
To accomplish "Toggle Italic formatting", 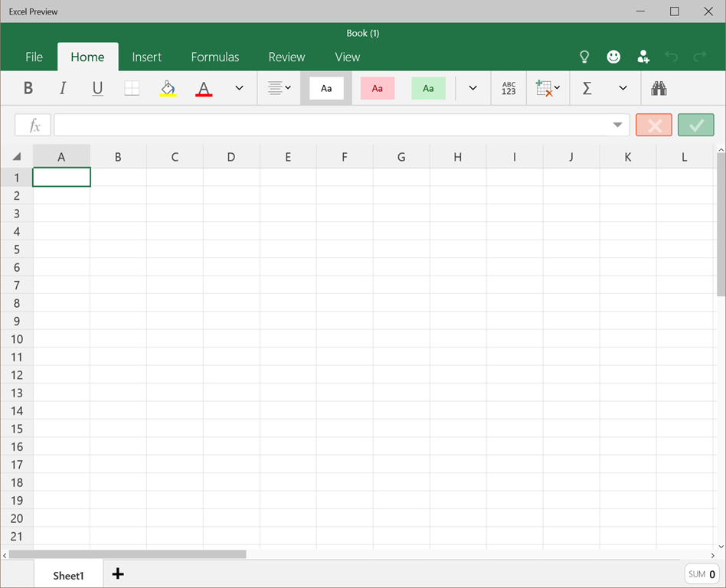I will pyautogui.click(x=63, y=88).
